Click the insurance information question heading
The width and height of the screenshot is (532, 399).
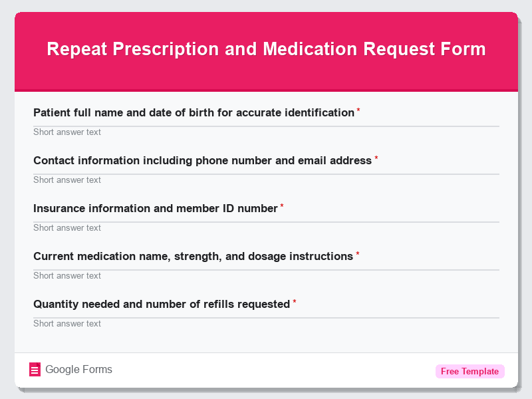pos(155,208)
